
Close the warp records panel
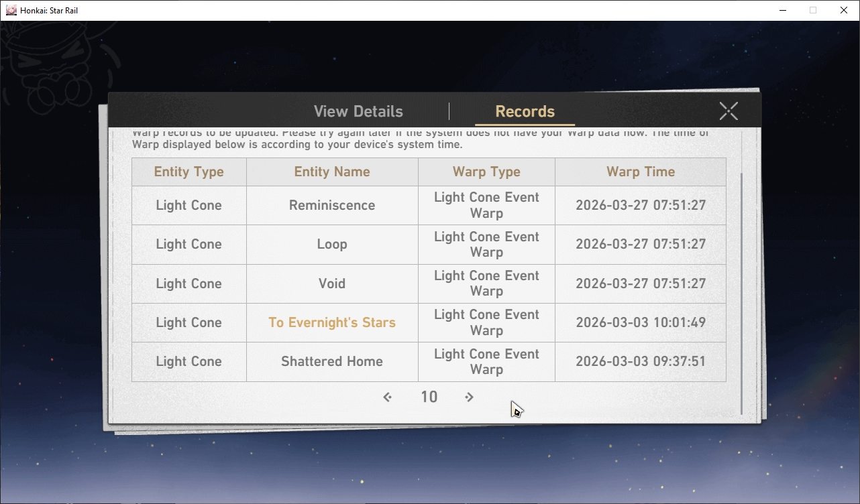pos(729,111)
